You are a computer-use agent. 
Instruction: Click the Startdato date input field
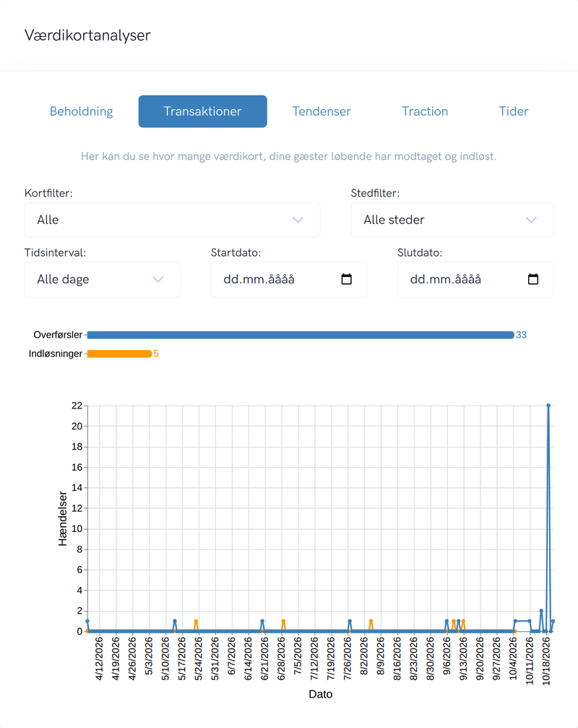[x=288, y=280]
